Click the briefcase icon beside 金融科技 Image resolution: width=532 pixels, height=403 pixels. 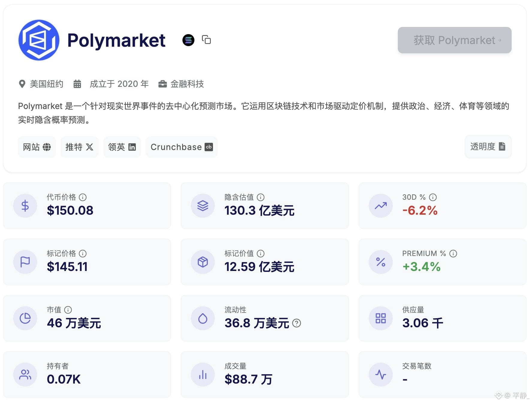[163, 84]
